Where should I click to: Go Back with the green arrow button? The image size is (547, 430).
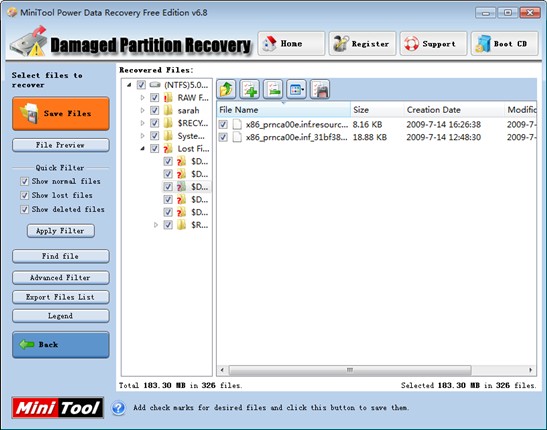pos(61,345)
